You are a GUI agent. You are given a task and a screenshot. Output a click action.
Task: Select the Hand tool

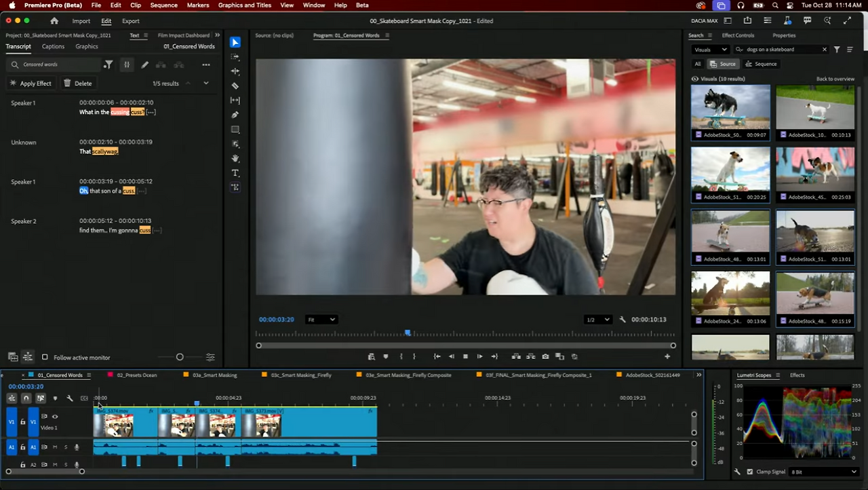235,158
